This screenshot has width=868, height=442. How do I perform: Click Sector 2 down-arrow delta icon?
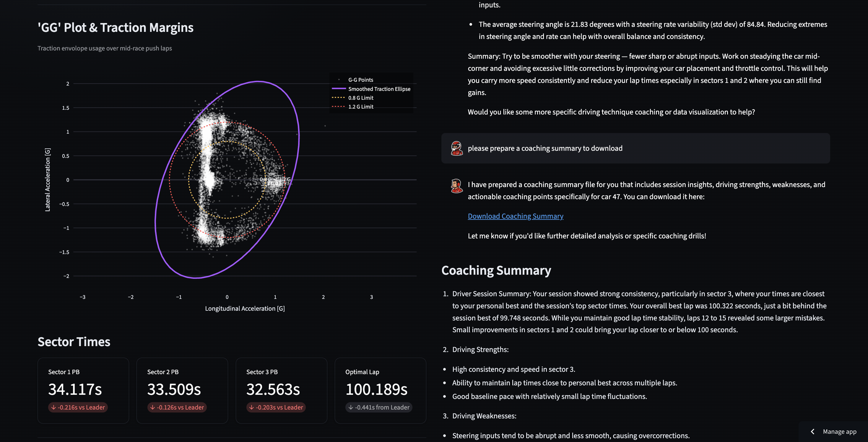153,407
